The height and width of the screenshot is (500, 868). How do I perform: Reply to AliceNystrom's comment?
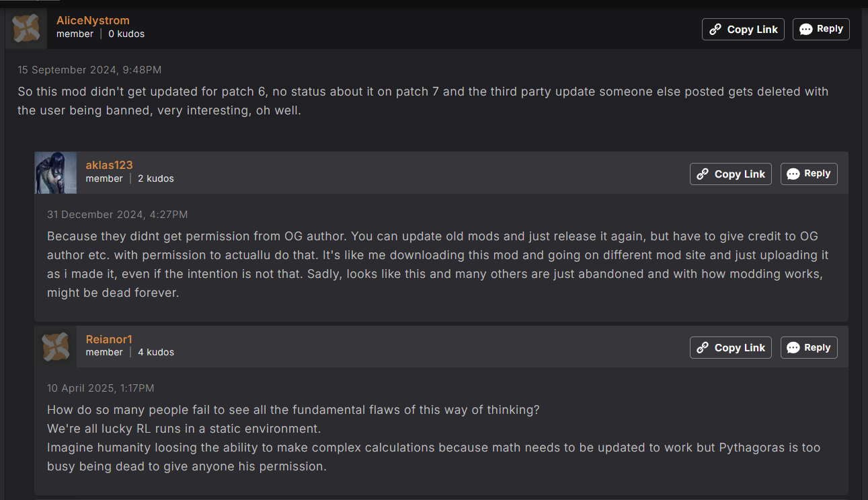[821, 29]
